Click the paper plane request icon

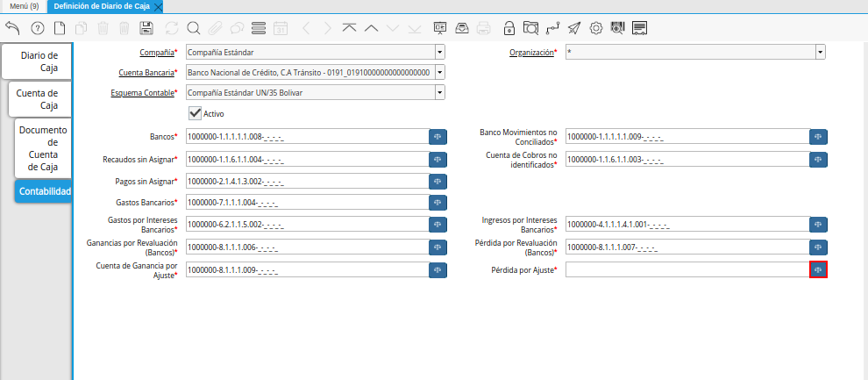[574, 28]
